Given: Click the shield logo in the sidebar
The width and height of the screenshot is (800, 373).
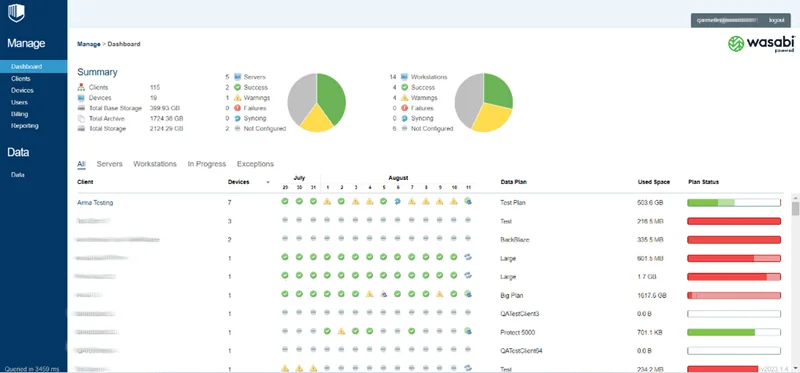Looking at the screenshot, I should pyautogui.click(x=16, y=13).
